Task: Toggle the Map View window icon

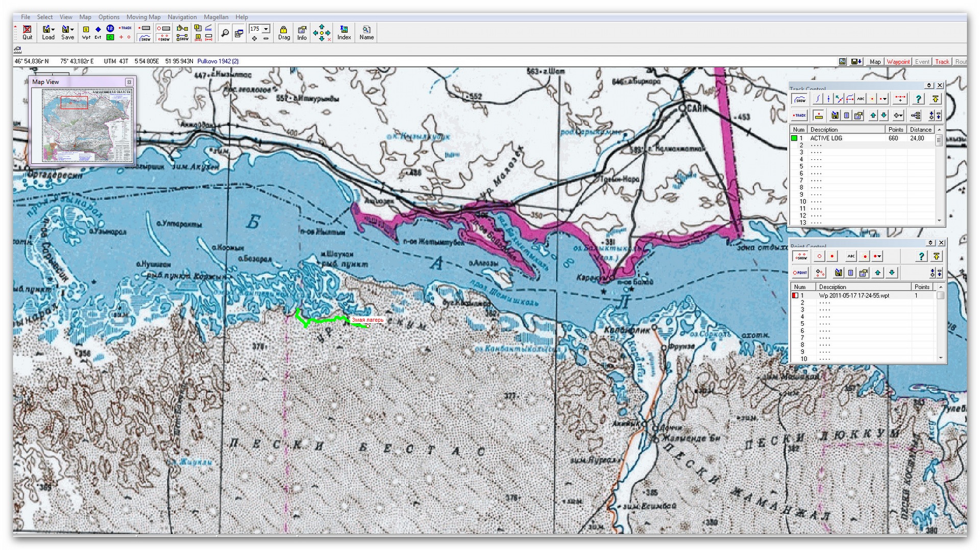Action: (238, 34)
